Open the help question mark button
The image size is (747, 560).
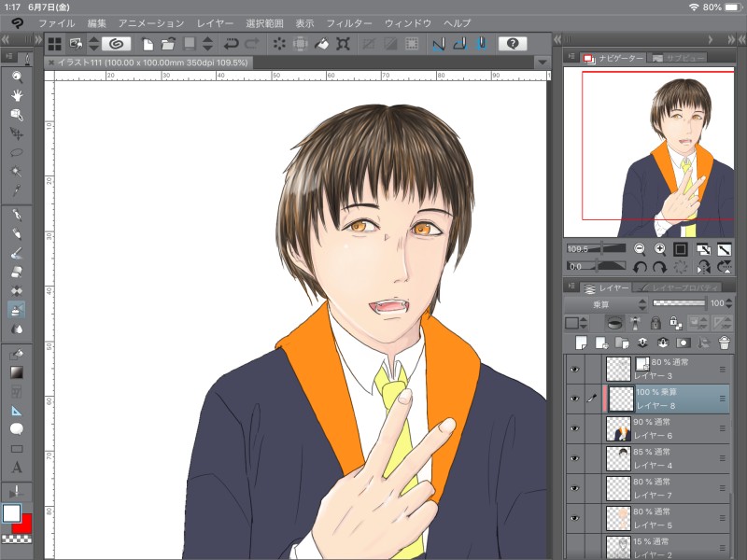point(512,44)
